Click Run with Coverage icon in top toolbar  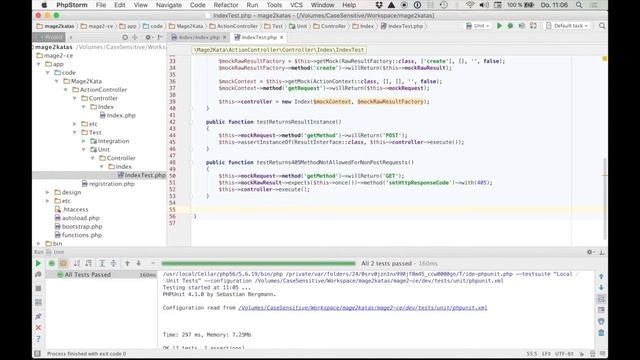pos(522,26)
